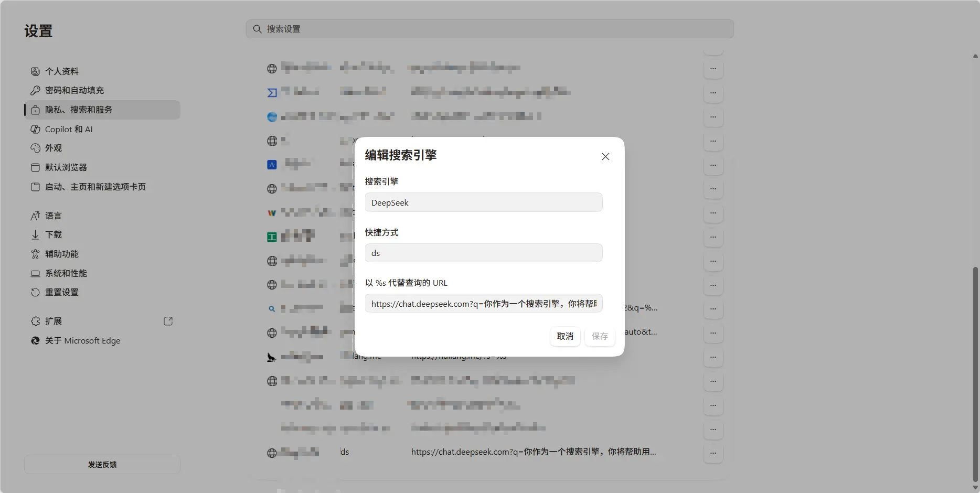The image size is (980, 493).
Task: Select 隐私、搜索和服务 in sidebar
Action: pyautogui.click(x=102, y=110)
